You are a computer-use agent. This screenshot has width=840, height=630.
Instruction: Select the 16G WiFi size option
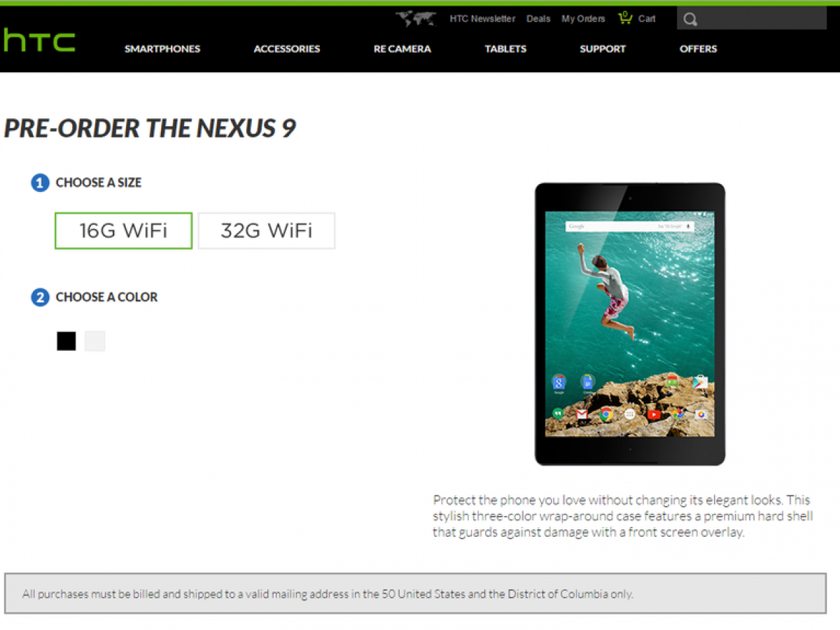click(x=123, y=231)
